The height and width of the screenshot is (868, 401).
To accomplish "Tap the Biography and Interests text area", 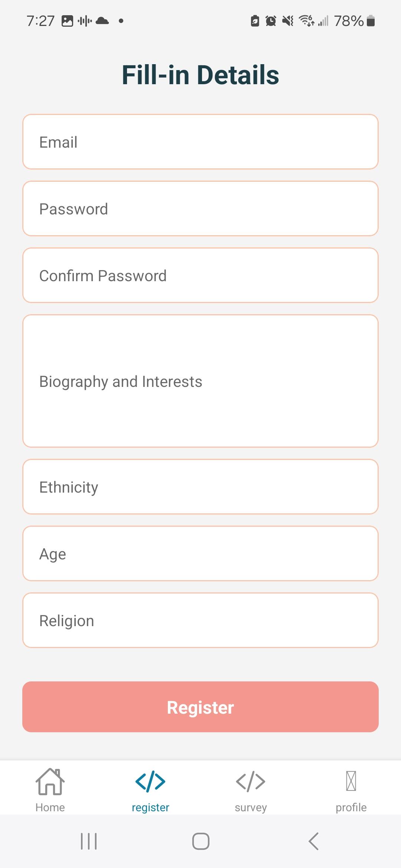I will pyautogui.click(x=200, y=381).
